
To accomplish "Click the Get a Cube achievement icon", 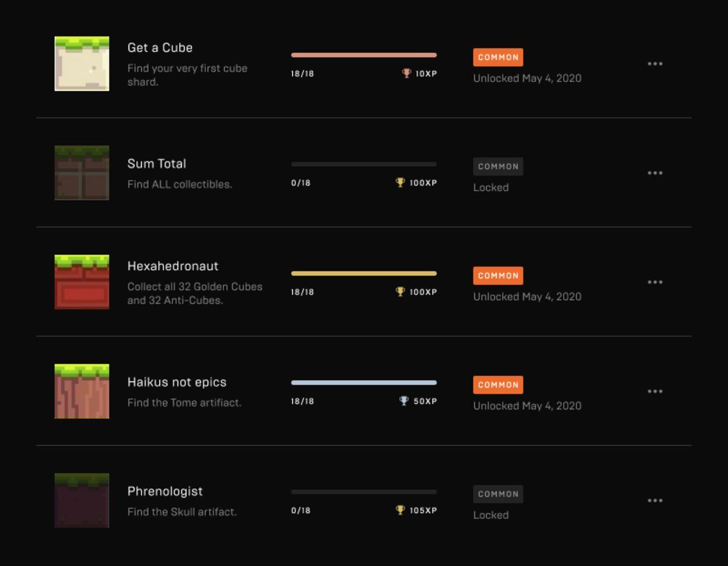I will click(x=82, y=64).
